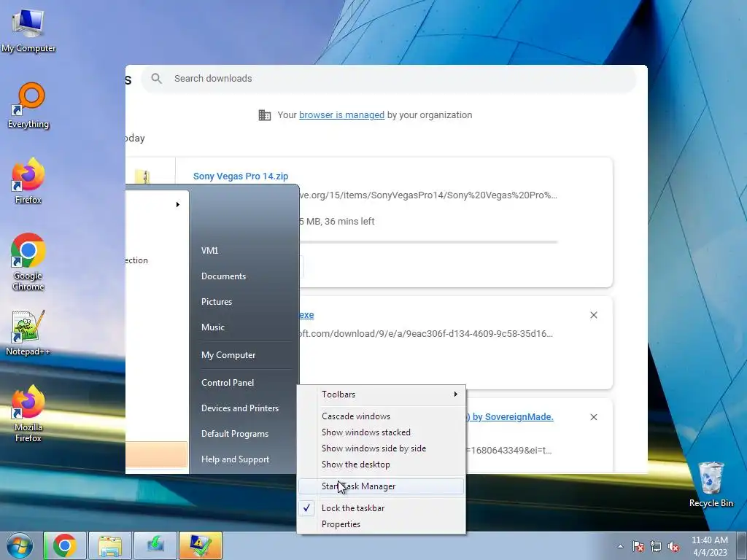Open the Everything search shortcut
The width and height of the screenshot is (747, 560).
click(28, 106)
